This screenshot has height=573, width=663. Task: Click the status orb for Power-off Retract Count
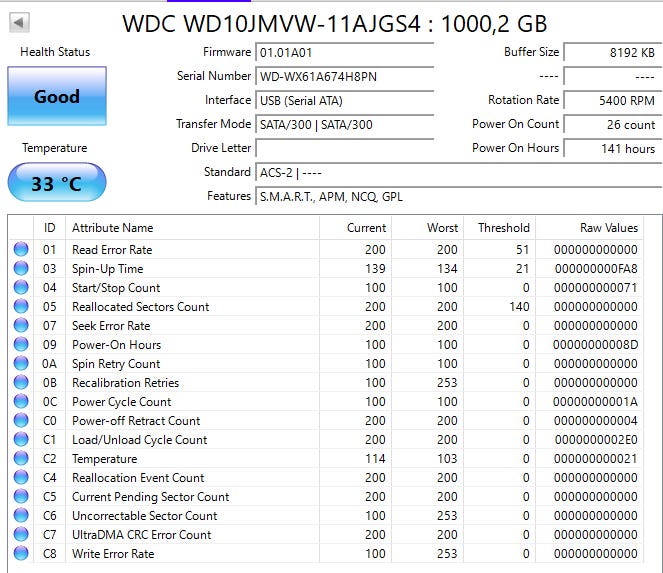(21, 421)
